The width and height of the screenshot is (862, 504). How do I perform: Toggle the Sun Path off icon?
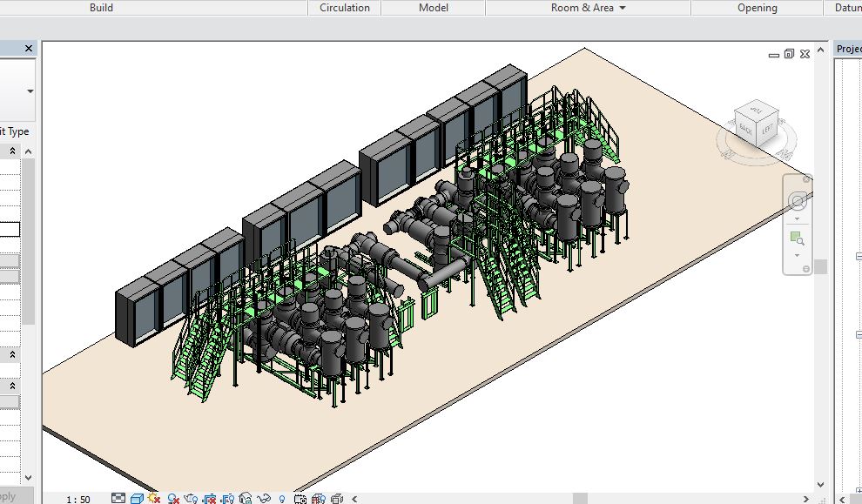coord(155,499)
